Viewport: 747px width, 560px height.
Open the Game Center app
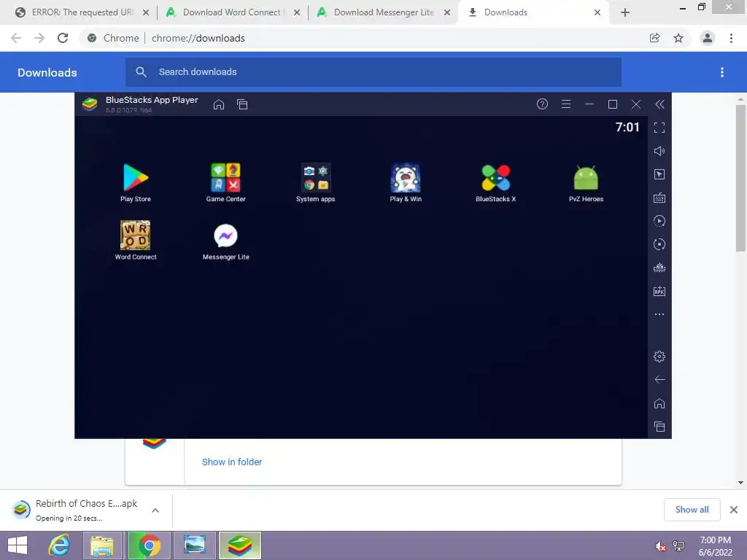(x=226, y=183)
